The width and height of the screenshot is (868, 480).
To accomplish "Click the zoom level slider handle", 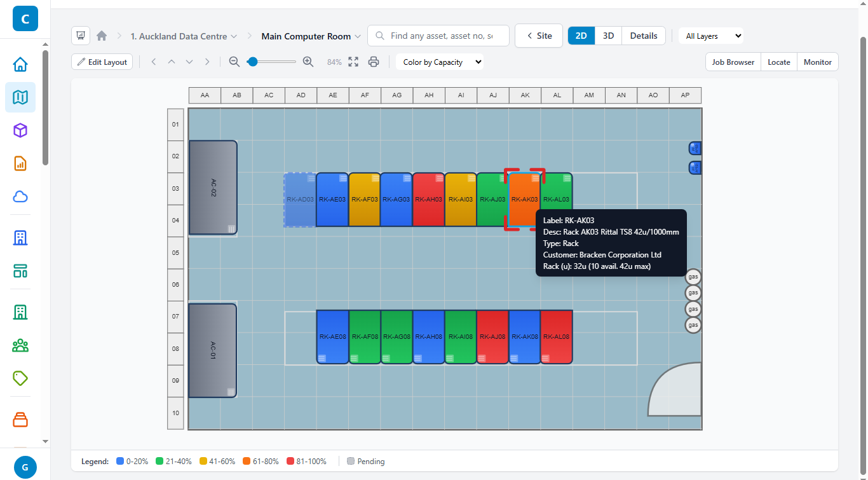I will tap(252, 62).
